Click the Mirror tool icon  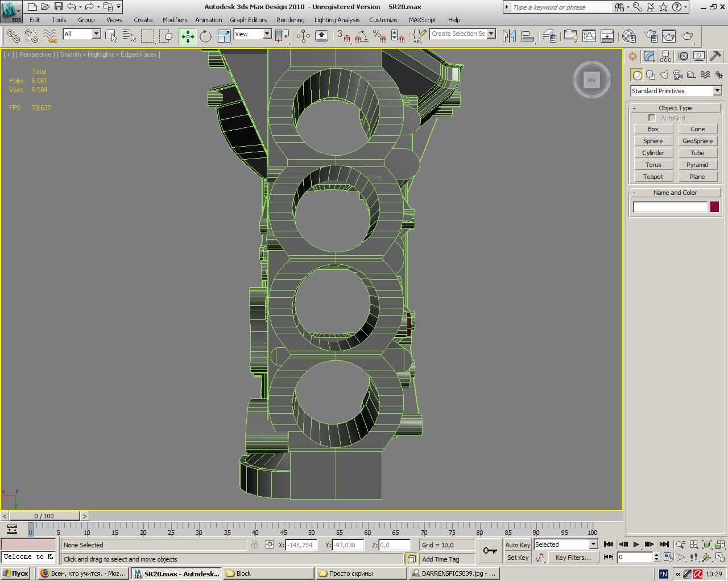[x=510, y=36]
